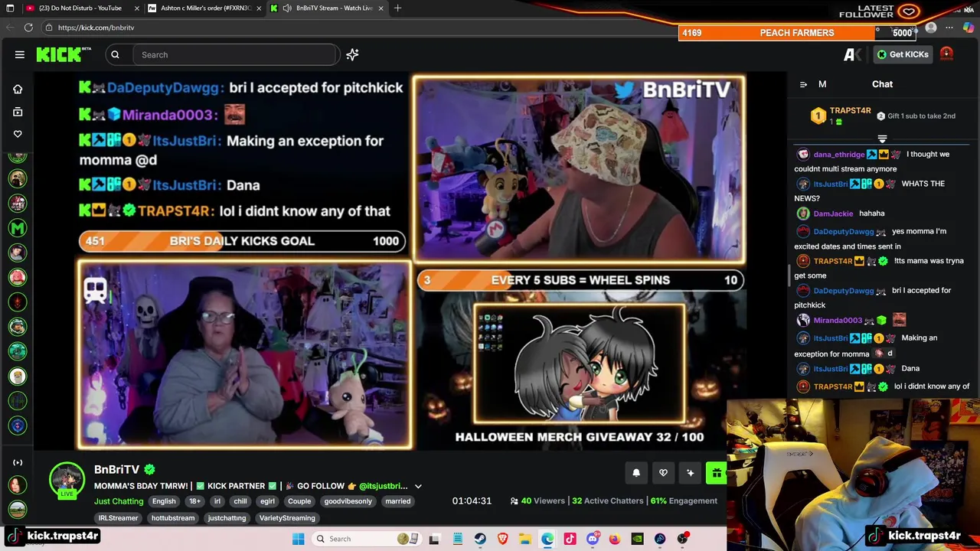Open File Explorer from the taskbar
The image size is (980, 551).
coord(525,539)
